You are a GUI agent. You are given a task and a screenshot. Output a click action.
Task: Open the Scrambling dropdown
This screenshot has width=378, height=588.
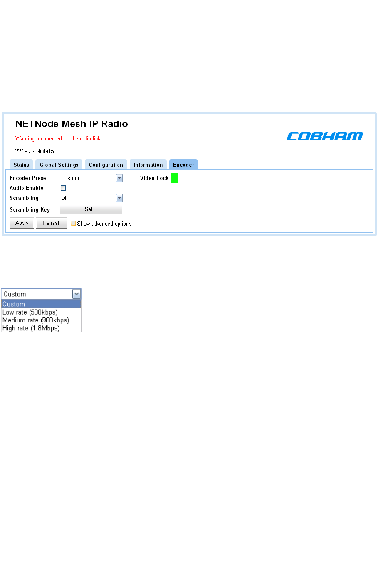(x=91, y=198)
